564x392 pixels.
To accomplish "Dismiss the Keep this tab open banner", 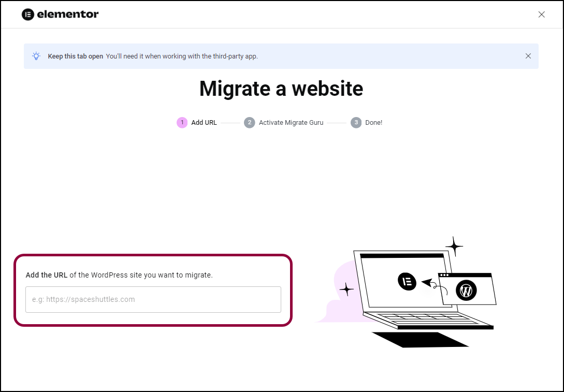I will coord(528,56).
